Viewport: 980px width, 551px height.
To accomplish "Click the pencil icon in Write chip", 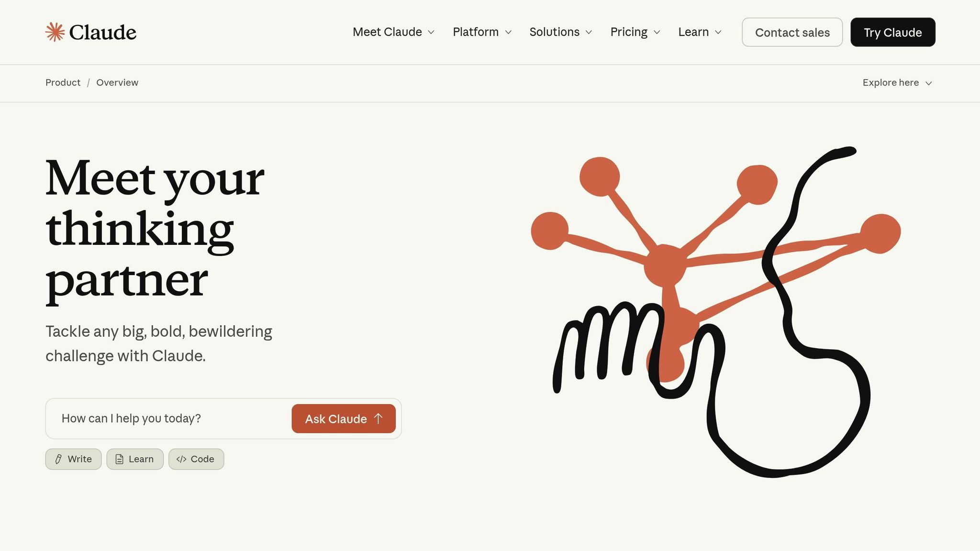I will point(58,459).
